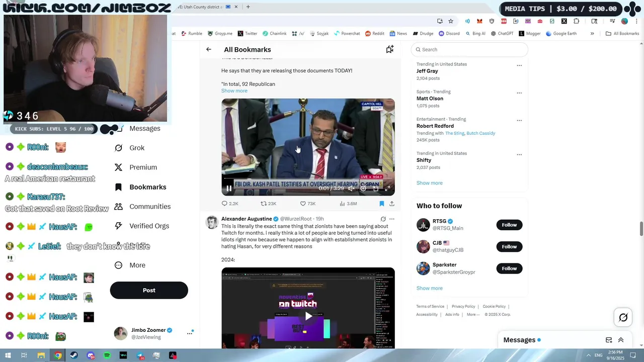Open Google Earth bookmark
Viewport: 644px width, 362px height.
[x=561, y=34]
